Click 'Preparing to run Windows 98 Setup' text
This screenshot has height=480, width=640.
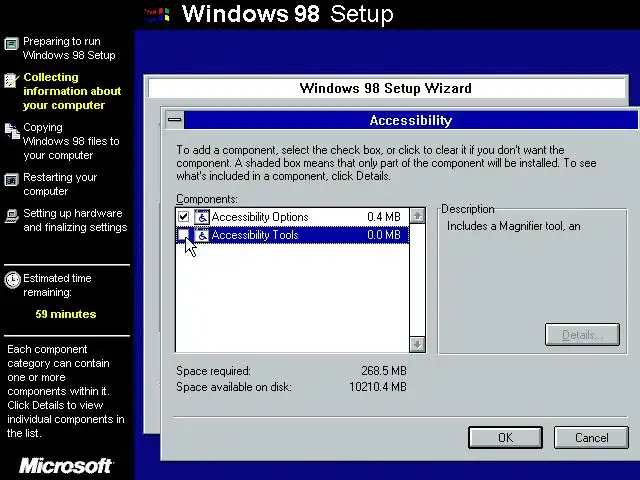(x=69, y=48)
